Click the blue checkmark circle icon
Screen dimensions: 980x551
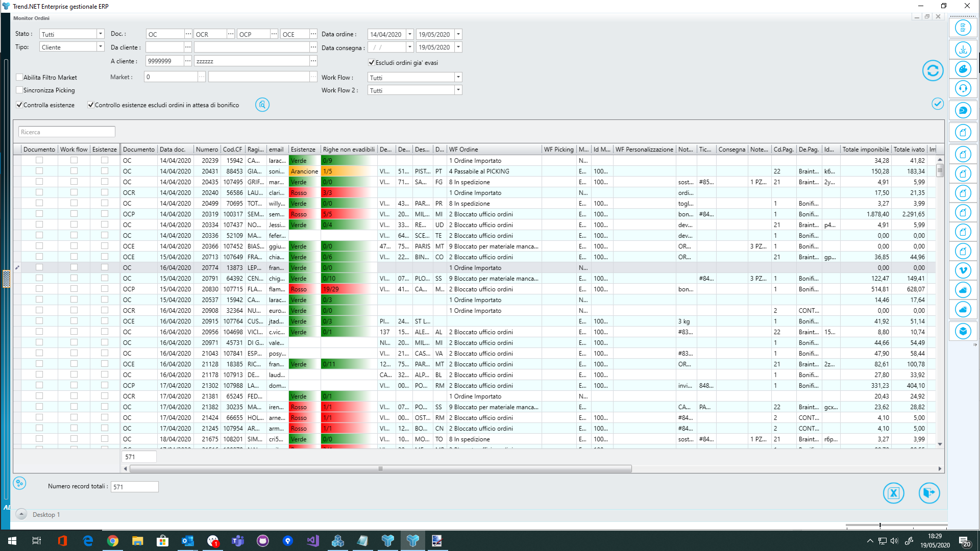pos(938,104)
